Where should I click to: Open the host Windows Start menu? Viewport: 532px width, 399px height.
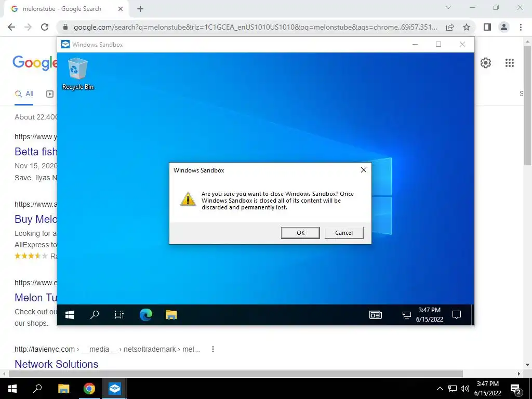point(12,389)
